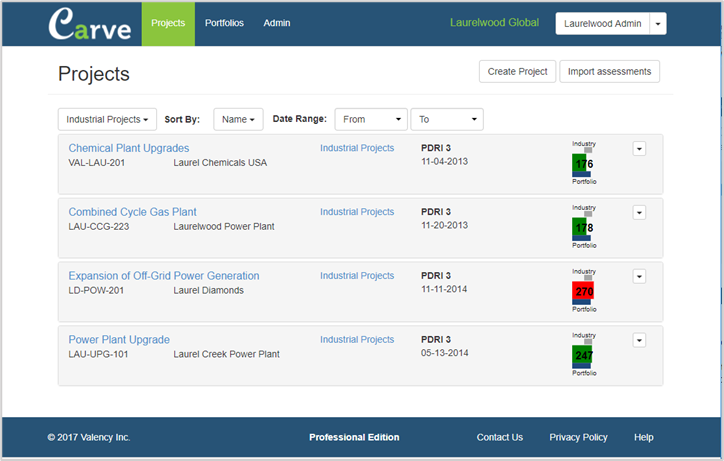Click Industrial Projects link in Chemical Plant row
This screenshot has height=461, width=724.
[x=357, y=148]
